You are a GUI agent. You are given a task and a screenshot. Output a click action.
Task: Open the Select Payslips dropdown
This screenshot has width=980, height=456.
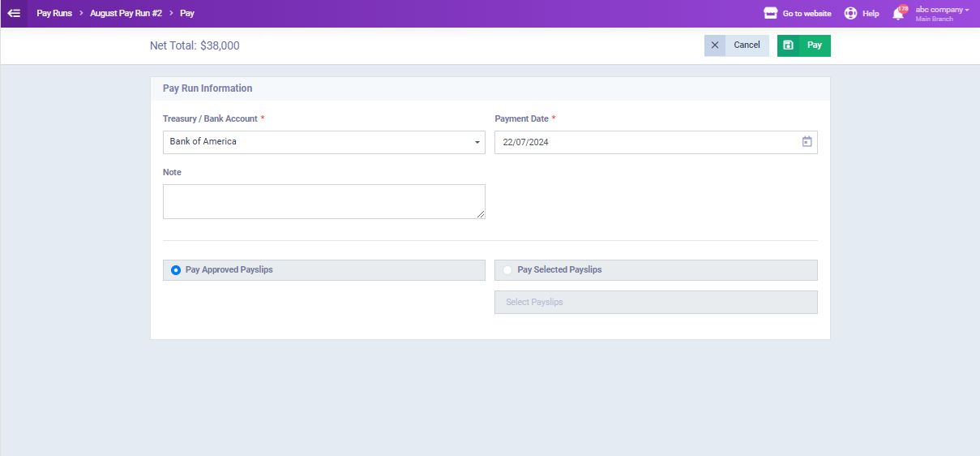(656, 302)
